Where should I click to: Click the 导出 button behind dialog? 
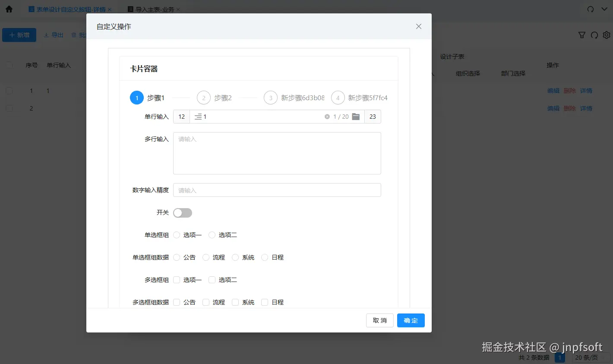click(x=54, y=35)
